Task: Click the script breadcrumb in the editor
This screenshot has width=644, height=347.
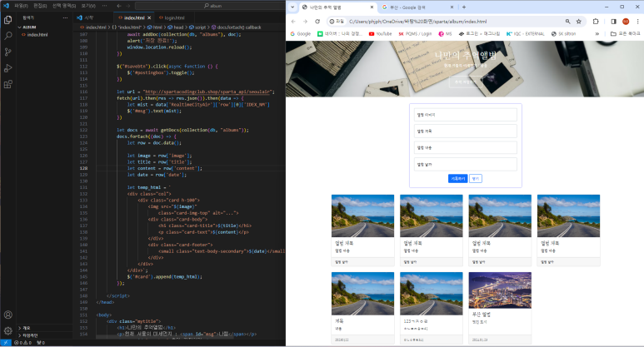Action: 197,27
